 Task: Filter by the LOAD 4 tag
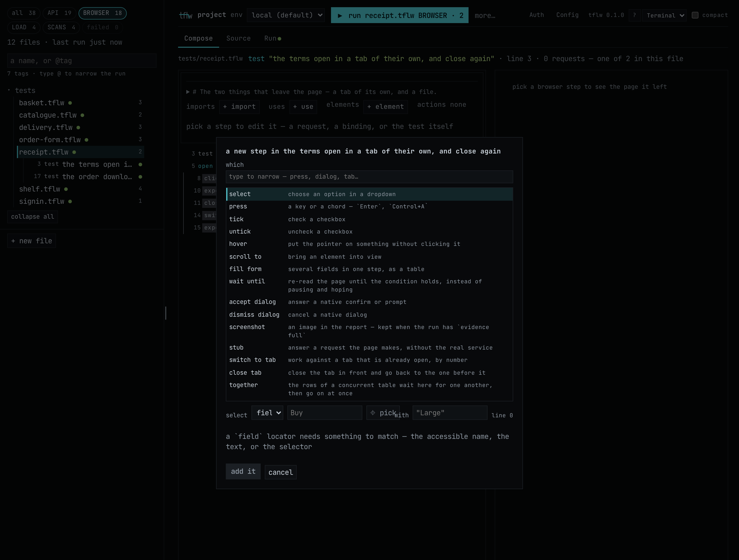coord(24,27)
